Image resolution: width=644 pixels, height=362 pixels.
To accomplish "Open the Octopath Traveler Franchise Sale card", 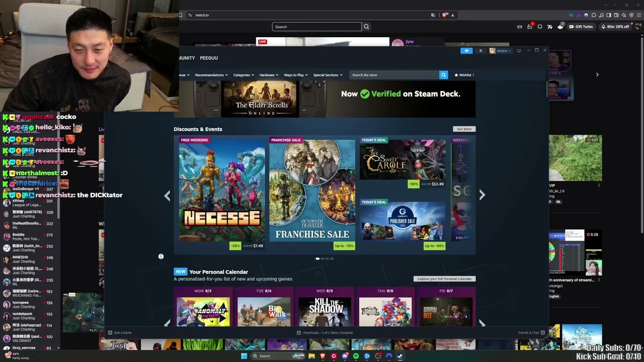I will [x=312, y=193].
